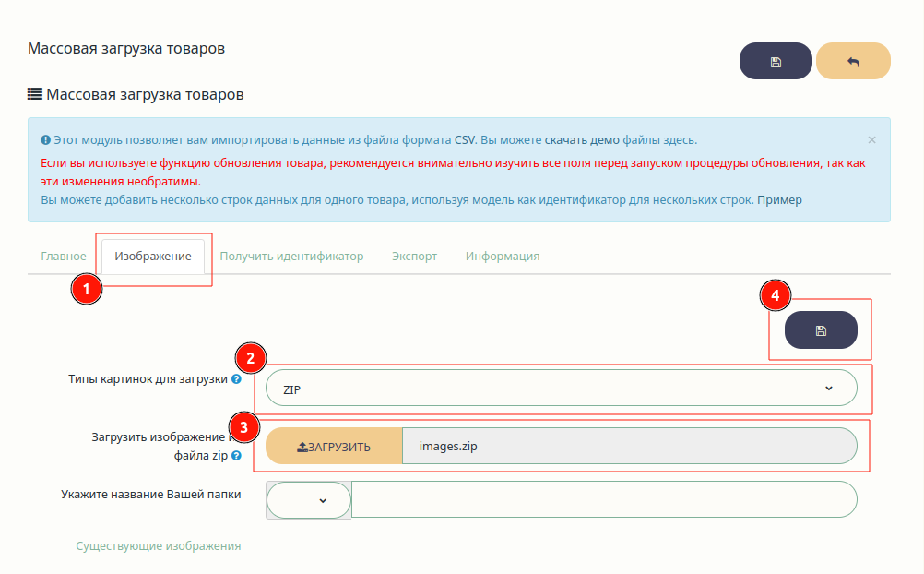Click the list icon beside the section heading
This screenshot has height=574, width=924.
click(x=35, y=94)
